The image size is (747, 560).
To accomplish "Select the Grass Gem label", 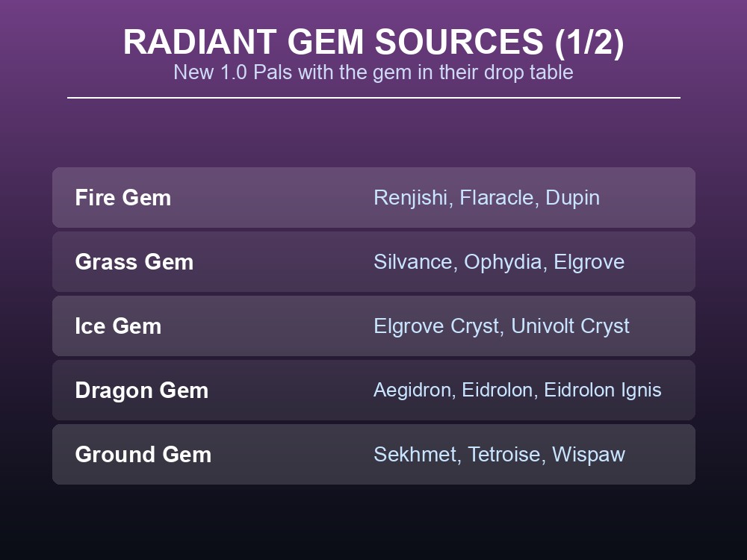I will 134,262.
